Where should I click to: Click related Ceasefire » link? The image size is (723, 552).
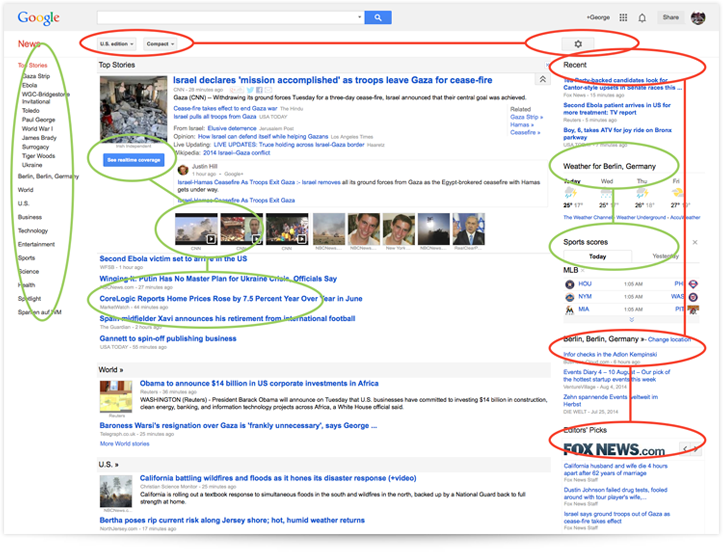[525, 133]
